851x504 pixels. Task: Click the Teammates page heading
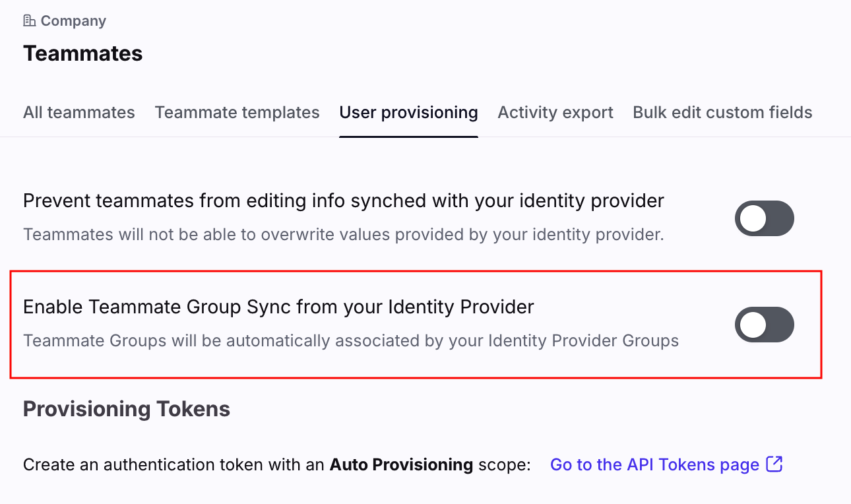pos(82,53)
